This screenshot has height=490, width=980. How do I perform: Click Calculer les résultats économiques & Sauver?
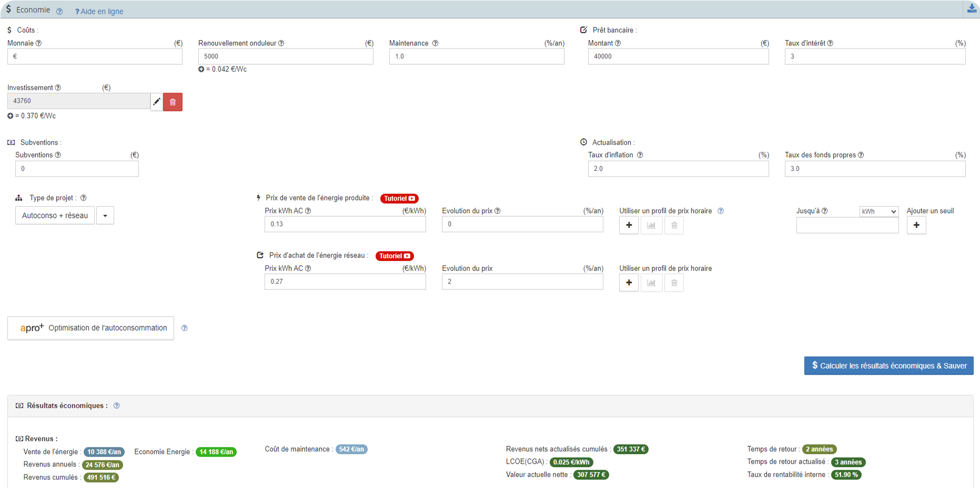coord(888,366)
